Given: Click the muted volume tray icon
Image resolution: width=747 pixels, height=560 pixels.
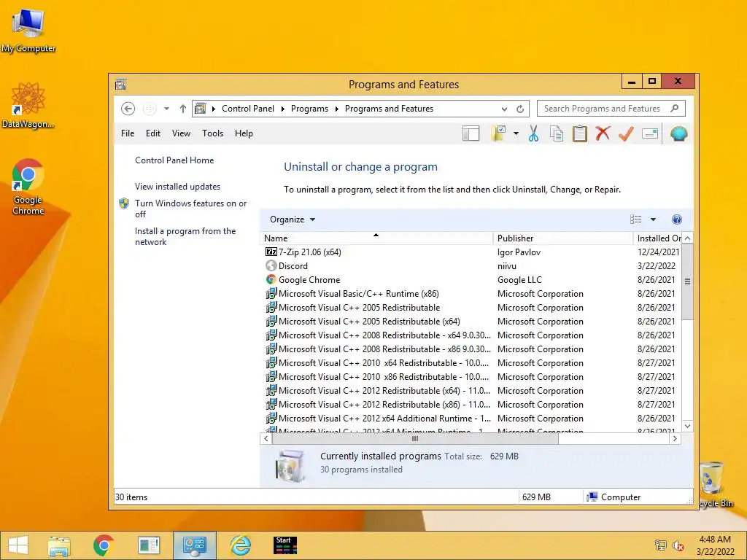Looking at the screenshot, I should tap(678, 545).
